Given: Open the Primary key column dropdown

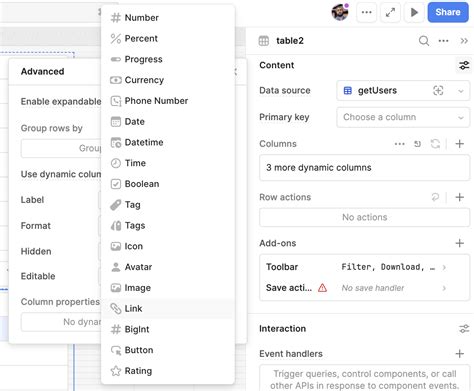Looking at the screenshot, I should 403,117.
